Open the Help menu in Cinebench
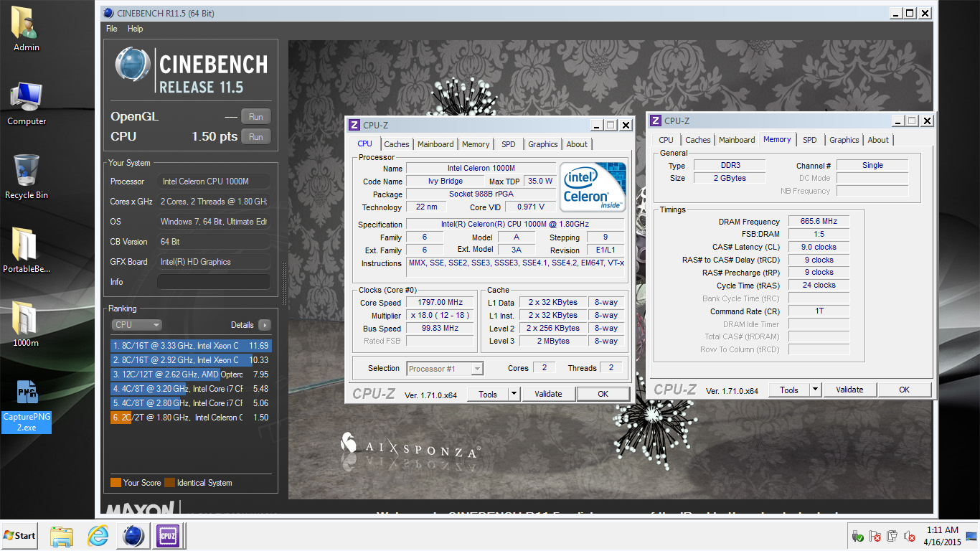 135,29
